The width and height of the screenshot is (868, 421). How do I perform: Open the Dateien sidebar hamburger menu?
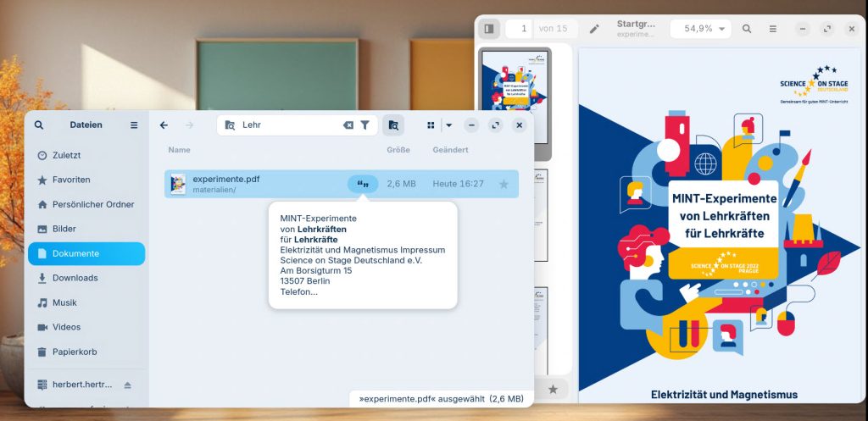click(134, 125)
